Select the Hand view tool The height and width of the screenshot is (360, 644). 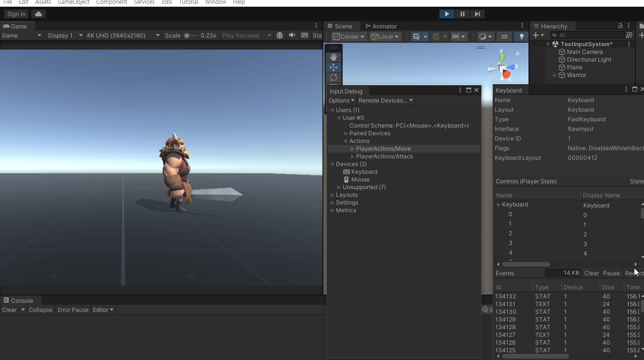coord(334,57)
